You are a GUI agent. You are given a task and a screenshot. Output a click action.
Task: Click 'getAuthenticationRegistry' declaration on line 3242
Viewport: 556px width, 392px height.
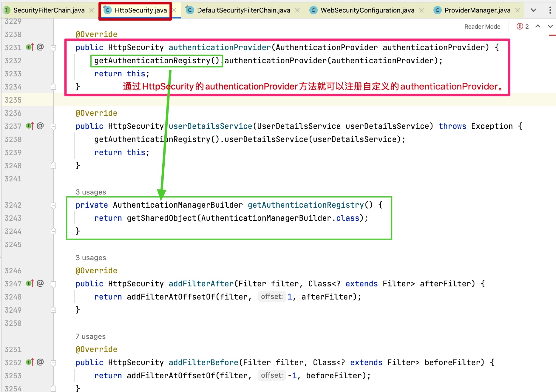pyautogui.click(x=306, y=205)
